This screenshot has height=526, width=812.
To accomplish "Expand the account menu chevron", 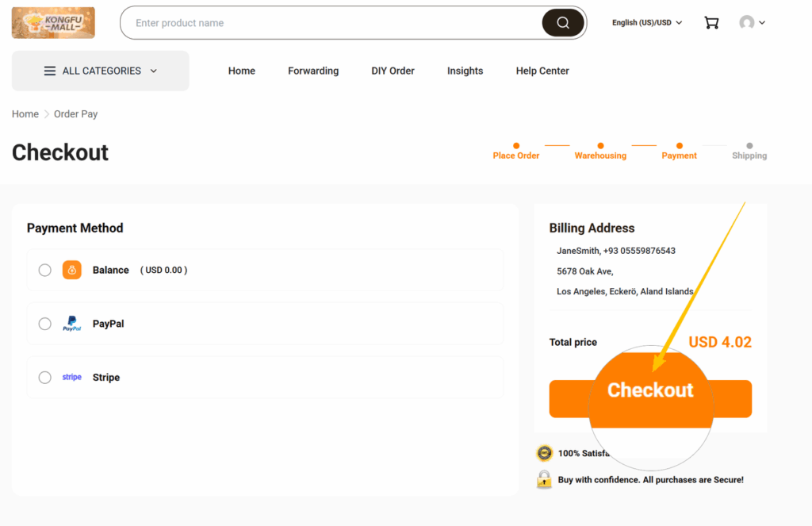I will click(x=762, y=23).
